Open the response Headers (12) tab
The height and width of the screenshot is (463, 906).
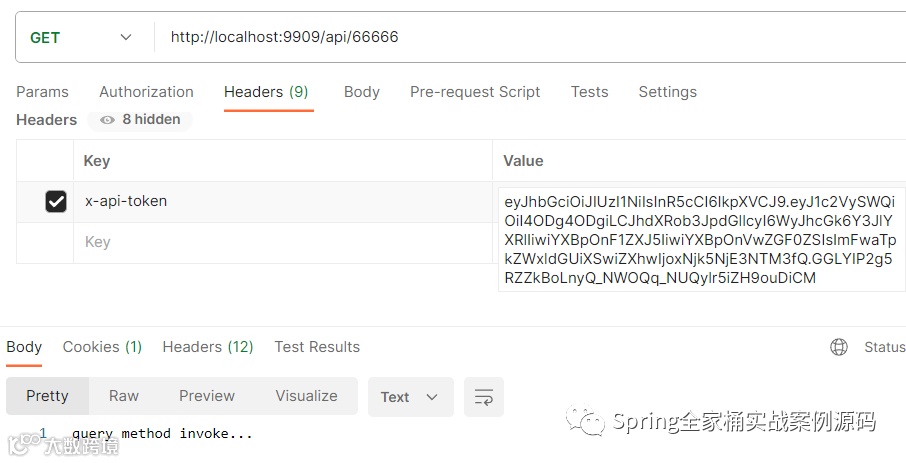208,347
